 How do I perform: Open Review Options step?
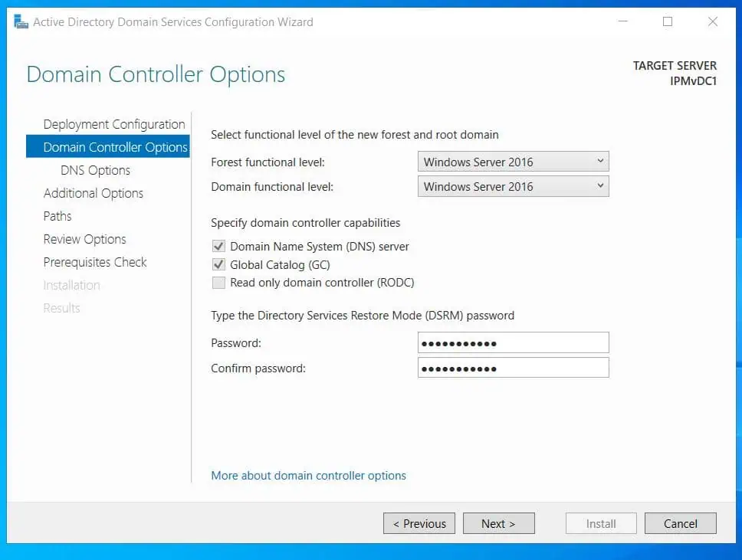click(85, 239)
